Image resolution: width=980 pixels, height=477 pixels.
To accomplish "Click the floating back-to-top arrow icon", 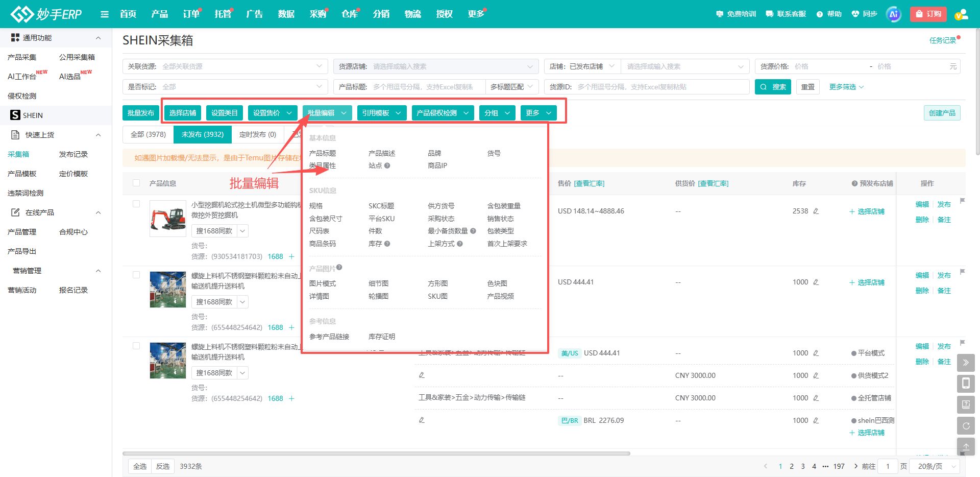I will pyautogui.click(x=966, y=446).
